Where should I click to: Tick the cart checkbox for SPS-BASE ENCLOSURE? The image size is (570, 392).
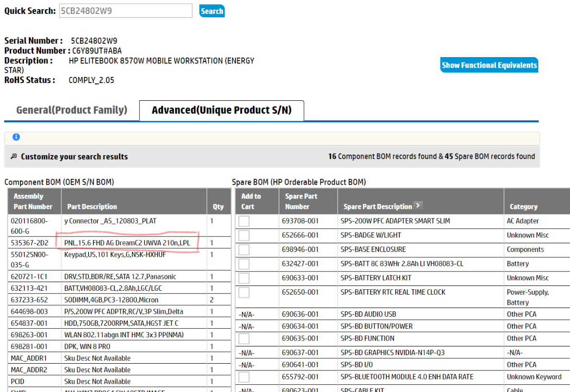click(x=244, y=249)
